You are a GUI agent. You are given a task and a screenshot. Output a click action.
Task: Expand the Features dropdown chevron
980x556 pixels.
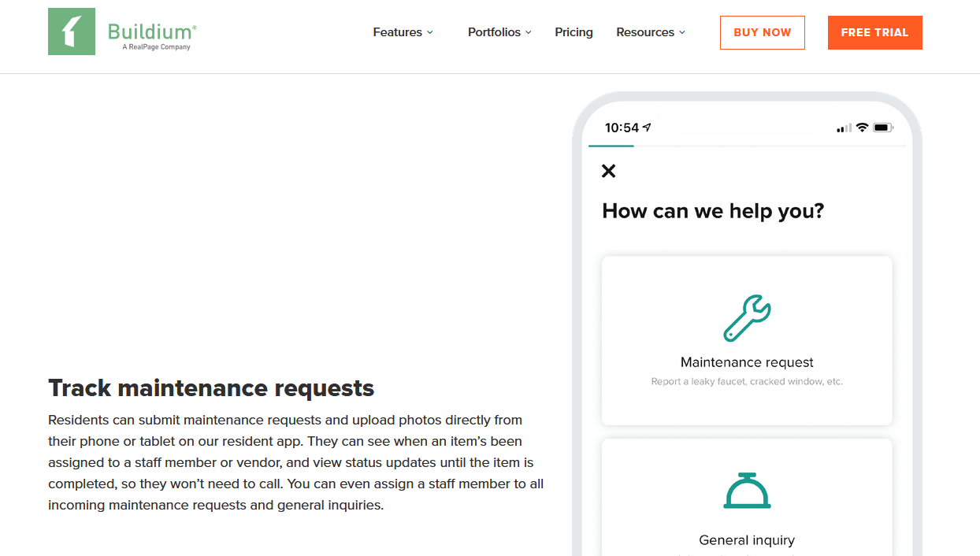click(x=430, y=32)
